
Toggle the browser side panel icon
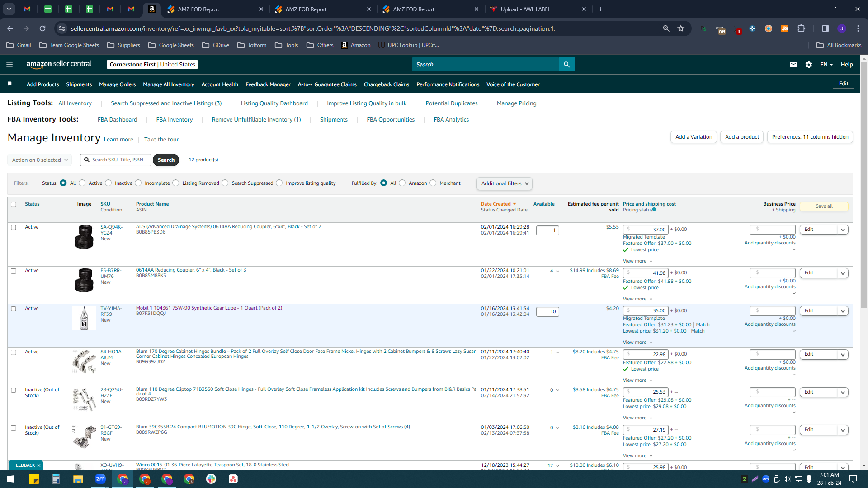tap(825, 28)
